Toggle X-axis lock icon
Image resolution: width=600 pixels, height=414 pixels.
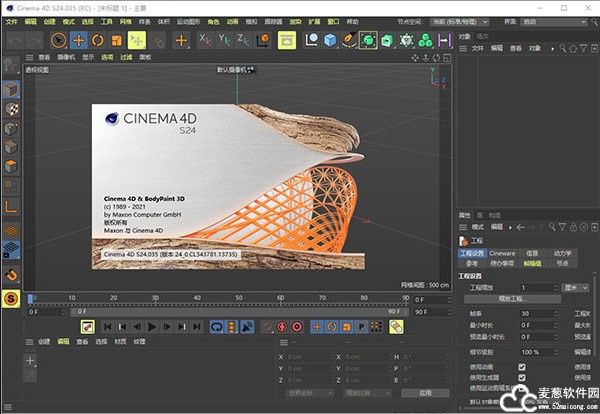pos(206,40)
